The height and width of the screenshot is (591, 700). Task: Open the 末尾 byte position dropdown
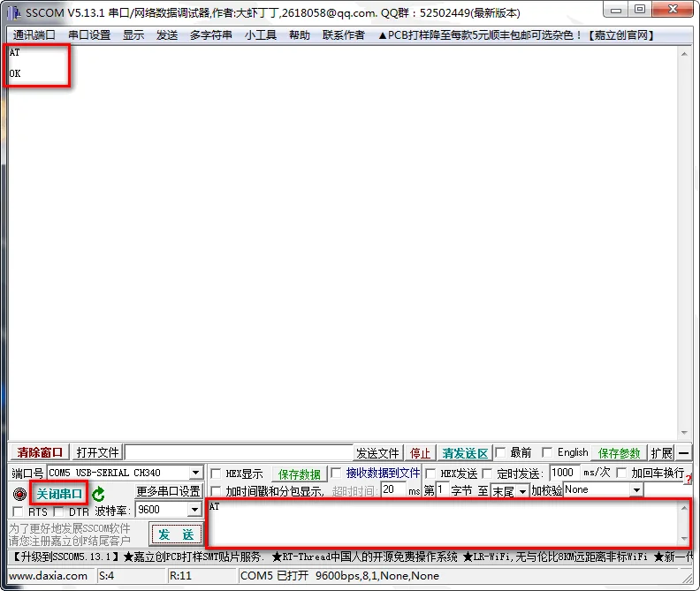click(522, 491)
